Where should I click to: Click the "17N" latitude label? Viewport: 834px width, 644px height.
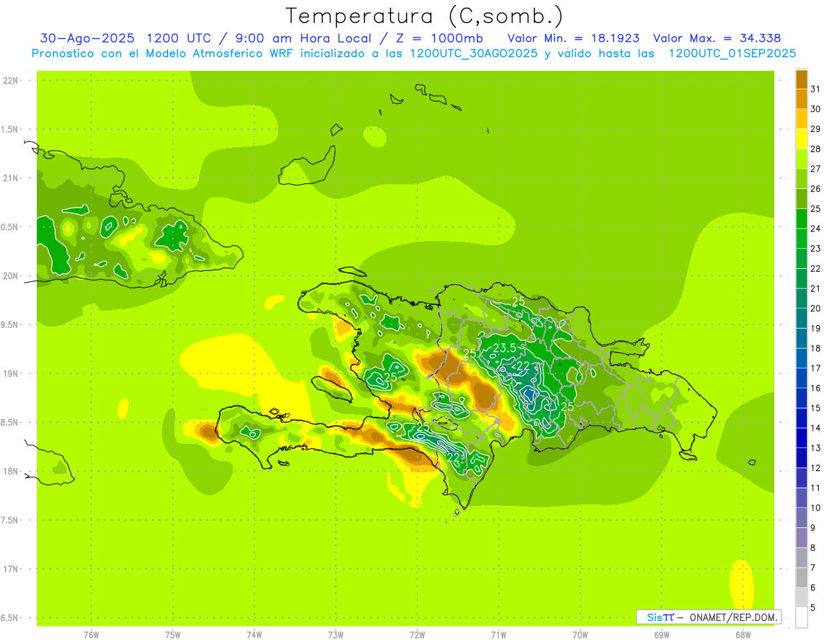[x=10, y=569]
